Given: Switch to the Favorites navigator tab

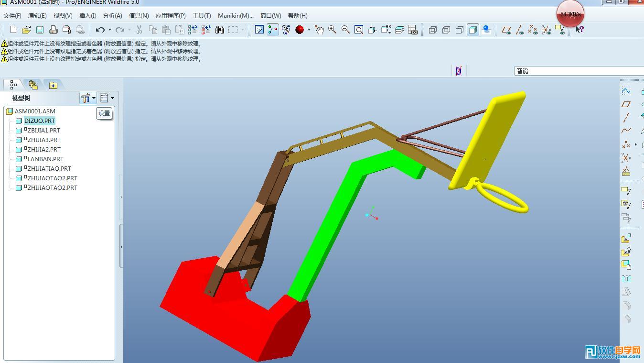Looking at the screenshot, I should pyautogui.click(x=53, y=85).
